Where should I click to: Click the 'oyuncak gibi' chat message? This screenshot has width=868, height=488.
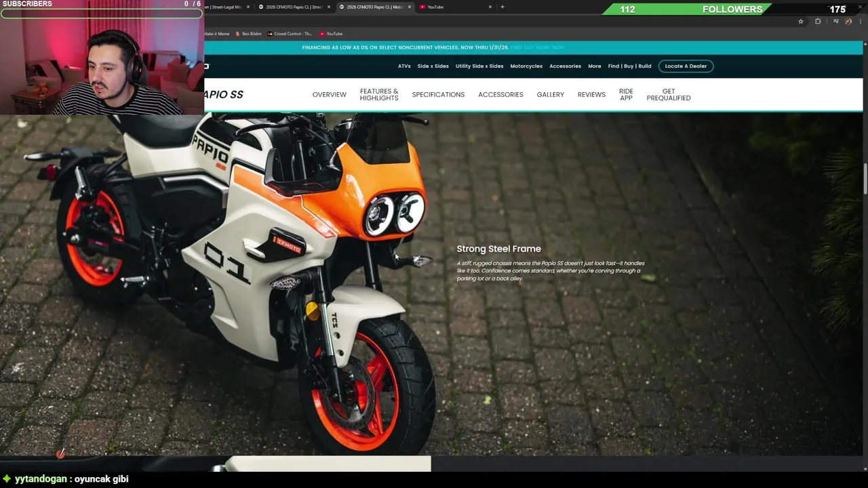click(x=101, y=479)
